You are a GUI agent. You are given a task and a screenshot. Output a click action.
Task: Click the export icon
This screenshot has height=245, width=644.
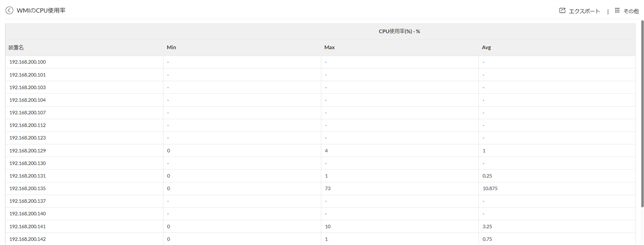pos(562,11)
